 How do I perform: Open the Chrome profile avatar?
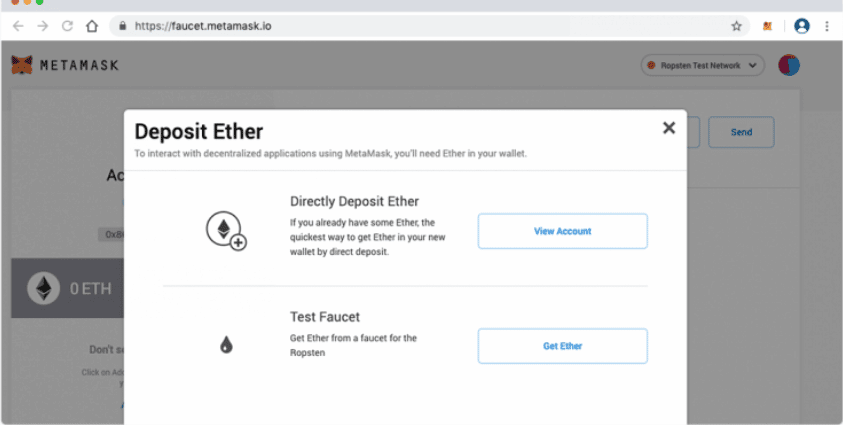[802, 26]
